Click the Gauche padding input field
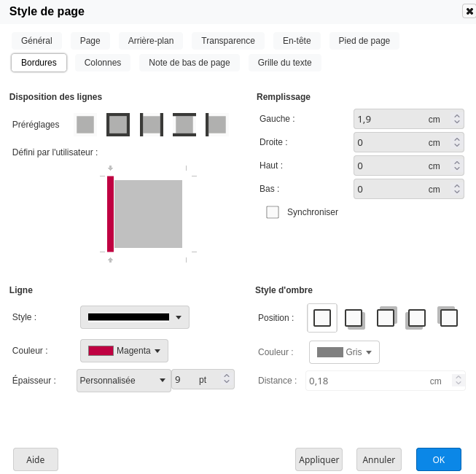This screenshot has height=474, width=476. (x=390, y=119)
